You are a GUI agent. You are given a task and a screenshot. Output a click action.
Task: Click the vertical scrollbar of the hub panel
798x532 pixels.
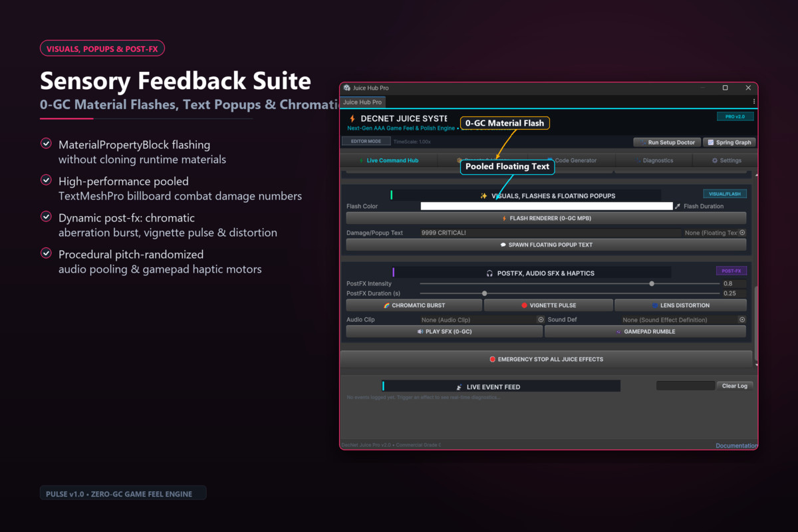pyautogui.click(x=755, y=325)
